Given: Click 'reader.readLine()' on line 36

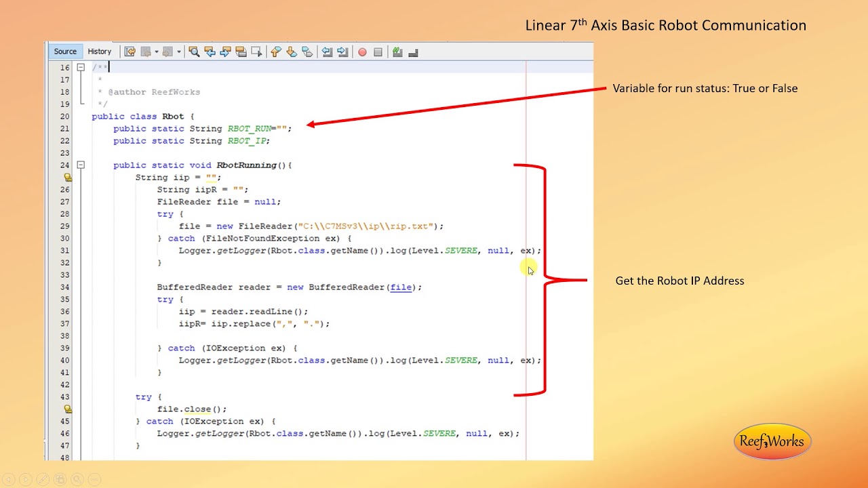Looking at the screenshot, I should pyautogui.click(x=257, y=311).
